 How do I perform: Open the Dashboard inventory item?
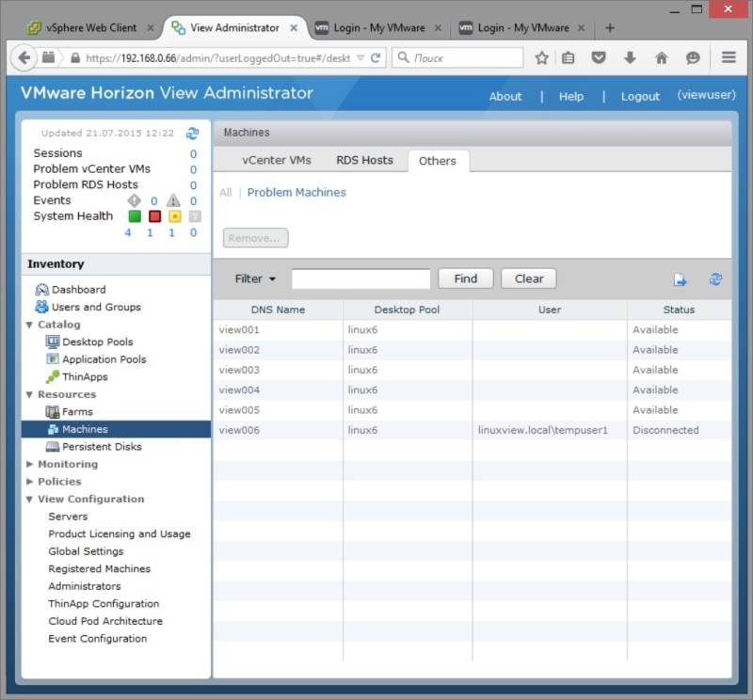[71, 290]
